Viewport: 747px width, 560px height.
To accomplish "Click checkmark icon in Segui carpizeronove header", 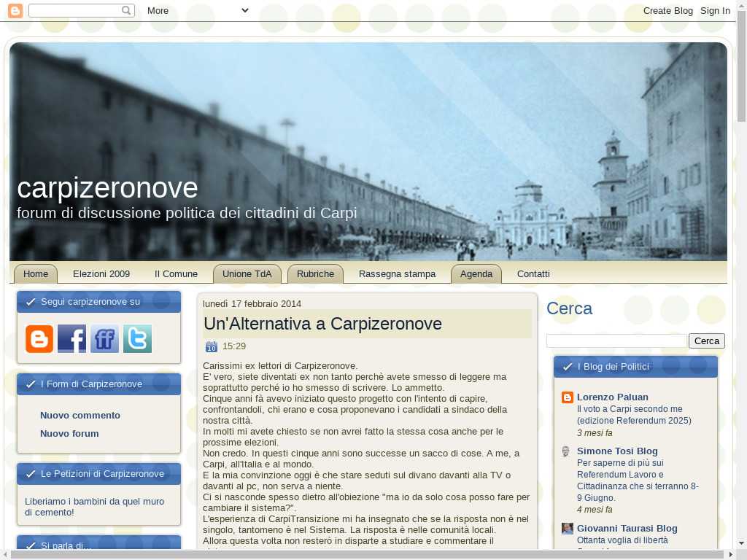I will (x=31, y=302).
